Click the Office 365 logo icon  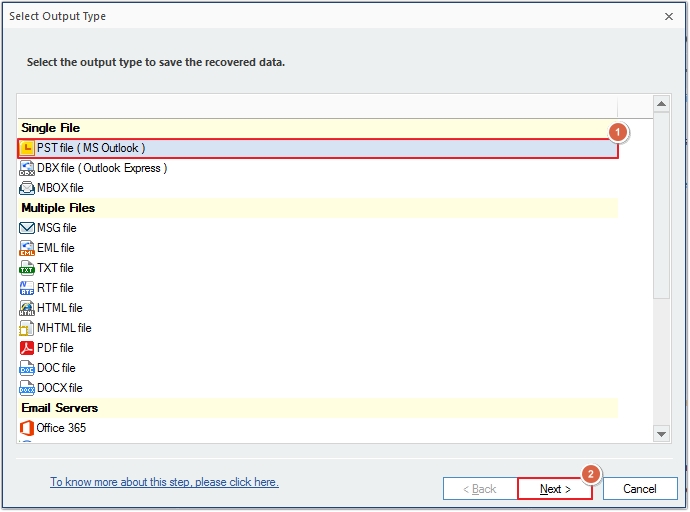pyautogui.click(x=27, y=428)
